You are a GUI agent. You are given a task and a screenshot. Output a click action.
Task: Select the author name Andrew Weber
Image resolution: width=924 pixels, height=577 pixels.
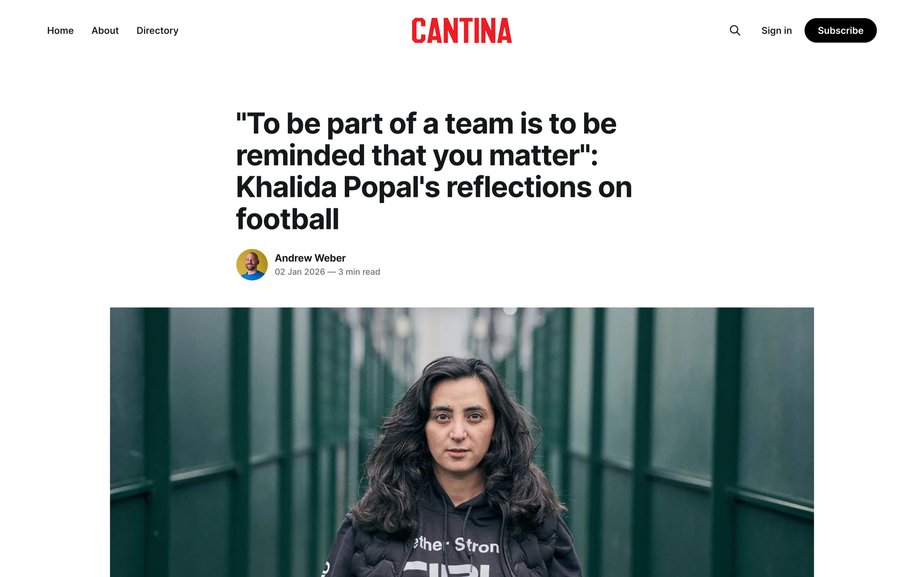coord(310,258)
